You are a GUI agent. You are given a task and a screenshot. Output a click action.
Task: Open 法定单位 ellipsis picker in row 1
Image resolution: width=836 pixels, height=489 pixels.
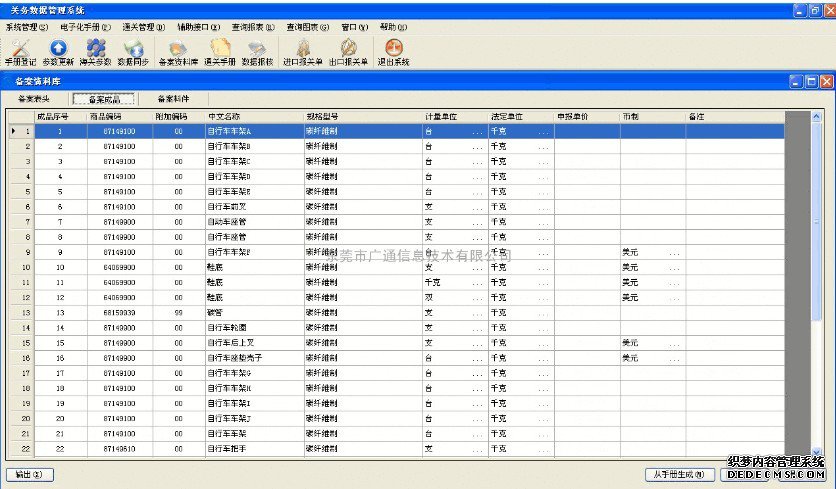point(543,132)
